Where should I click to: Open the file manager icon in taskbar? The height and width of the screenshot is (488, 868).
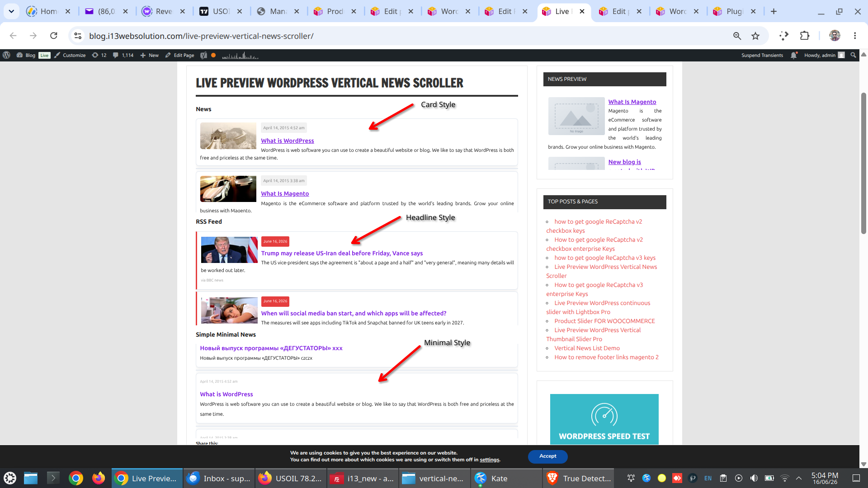(31, 478)
